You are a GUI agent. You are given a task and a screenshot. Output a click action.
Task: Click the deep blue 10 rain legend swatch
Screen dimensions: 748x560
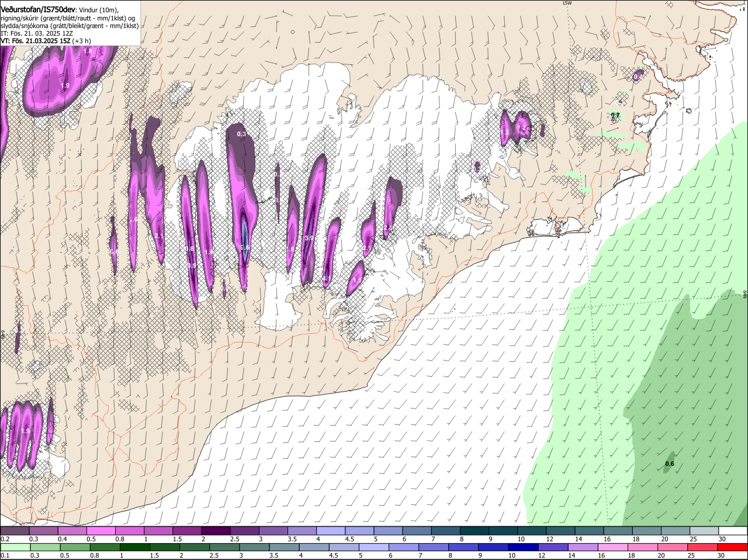coord(523,547)
